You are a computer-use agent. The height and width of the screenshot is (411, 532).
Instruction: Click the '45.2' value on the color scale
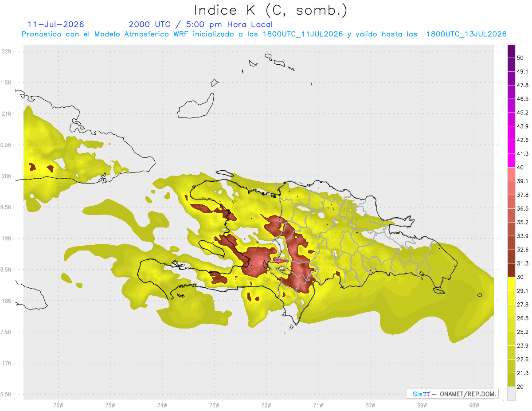[523, 113]
